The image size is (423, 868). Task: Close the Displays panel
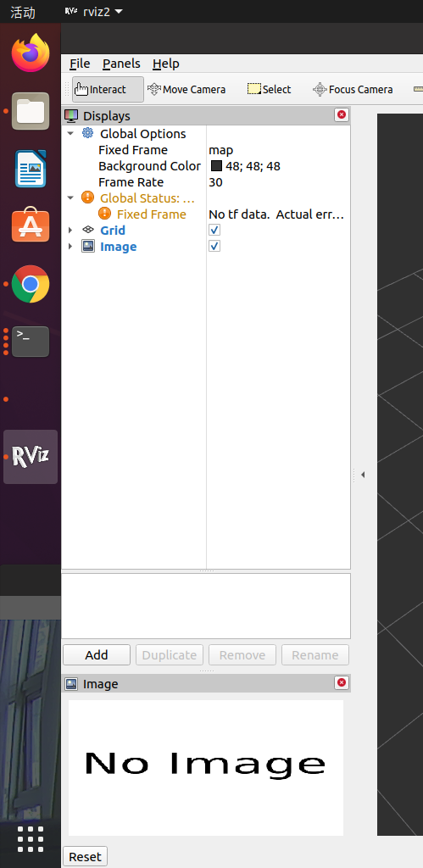[342, 114]
